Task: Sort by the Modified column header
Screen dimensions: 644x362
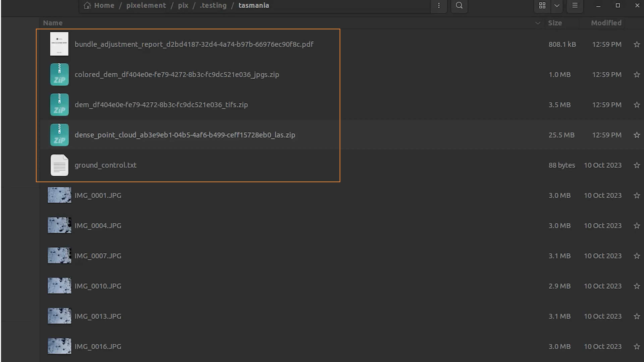Action: point(606,23)
